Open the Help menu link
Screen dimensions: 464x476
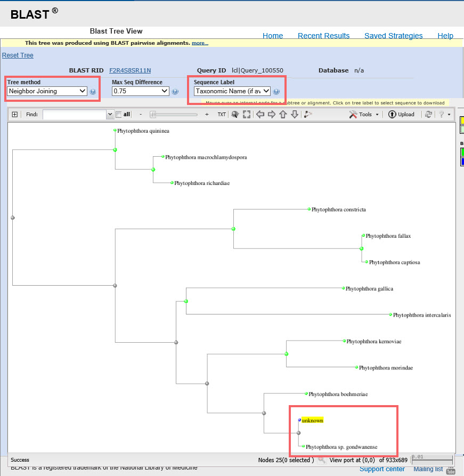(445, 36)
